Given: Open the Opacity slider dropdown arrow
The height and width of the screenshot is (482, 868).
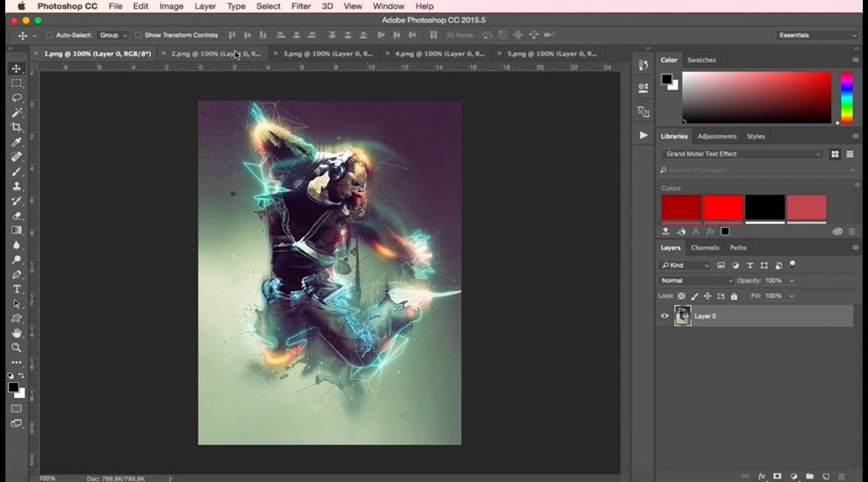Looking at the screenshot, I should 791,280.
